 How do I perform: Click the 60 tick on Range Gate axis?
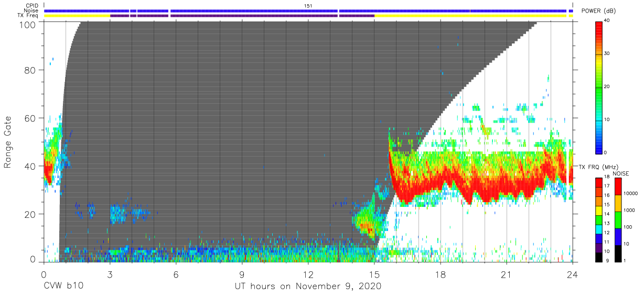31,118
